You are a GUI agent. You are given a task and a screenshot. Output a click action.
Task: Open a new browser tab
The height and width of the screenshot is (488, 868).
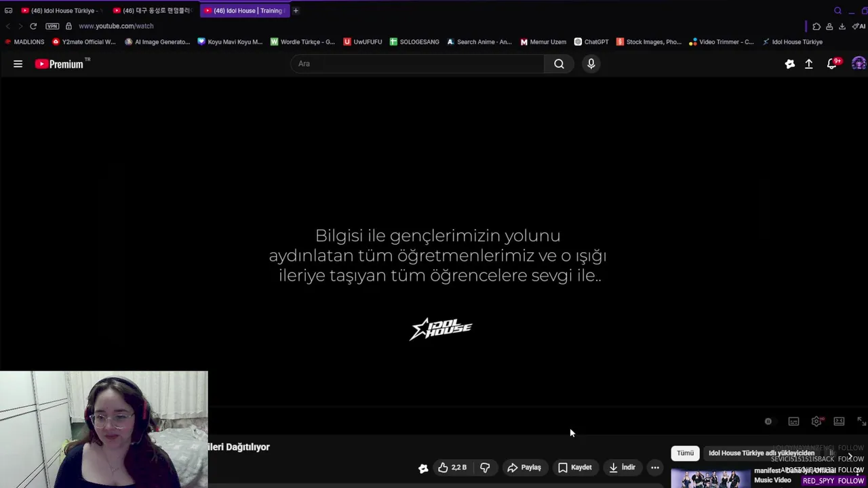click(296, 10)
